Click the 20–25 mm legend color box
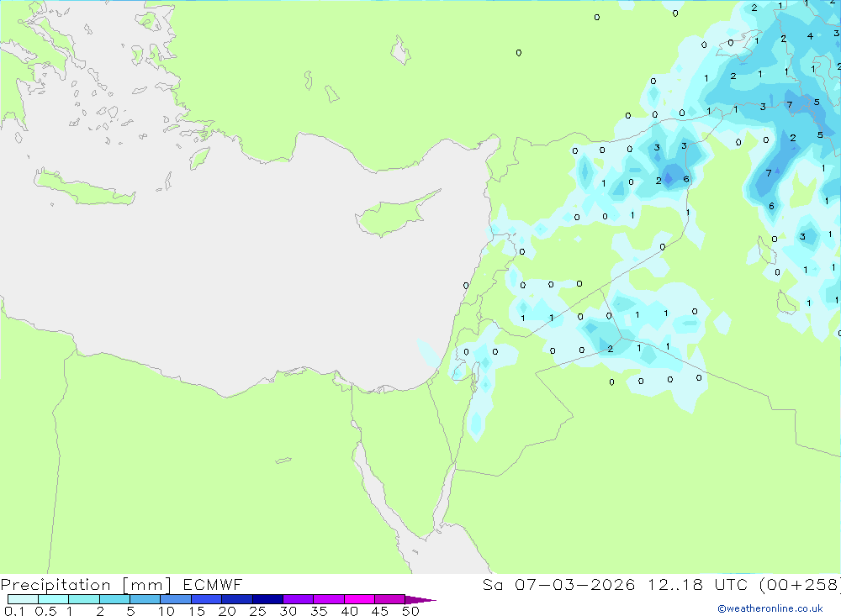The width and height of the screenshot is (841, 616). [x=237, y=599]
